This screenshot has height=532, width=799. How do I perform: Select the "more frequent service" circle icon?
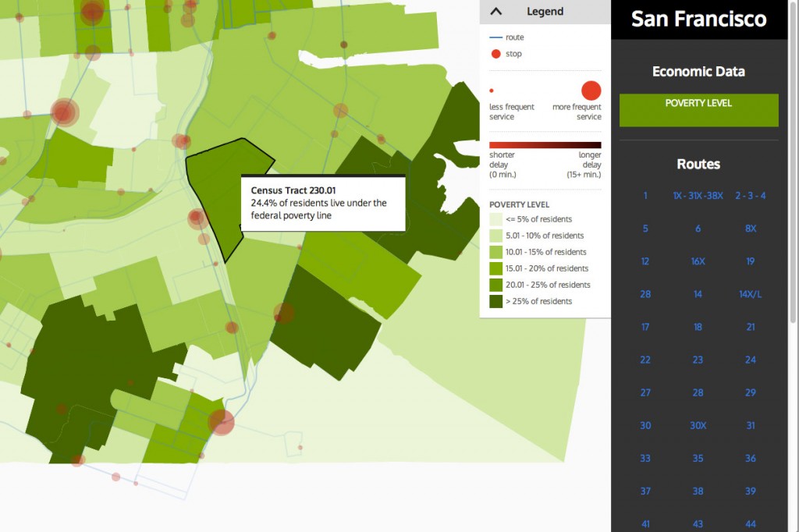click(591, 90)
